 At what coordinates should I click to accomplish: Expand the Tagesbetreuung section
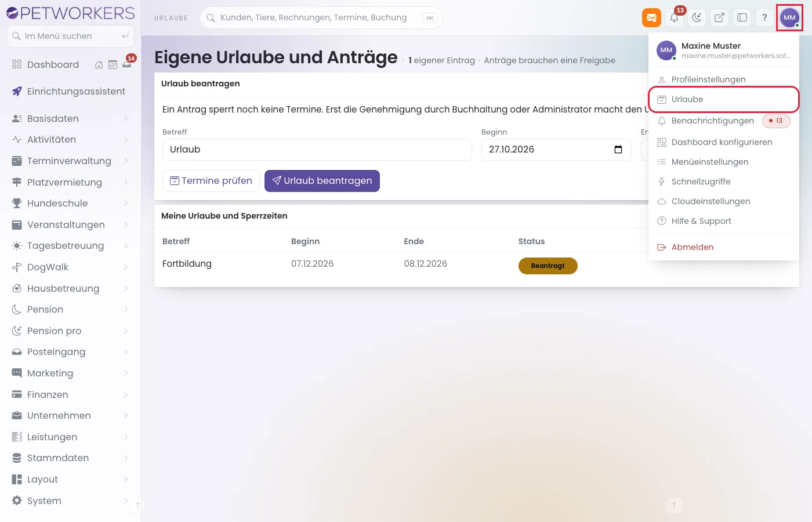pyautogui.click(x=70, y=245)
